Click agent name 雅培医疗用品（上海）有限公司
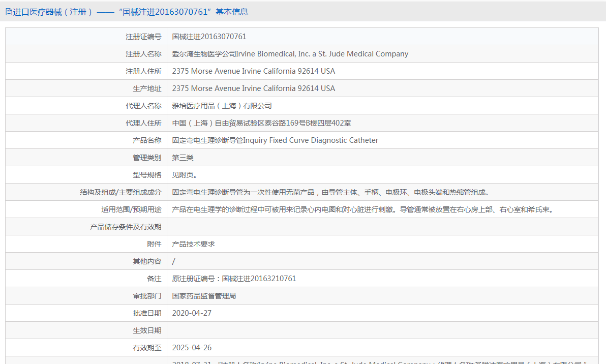606x364 pixels. (222, 106)
